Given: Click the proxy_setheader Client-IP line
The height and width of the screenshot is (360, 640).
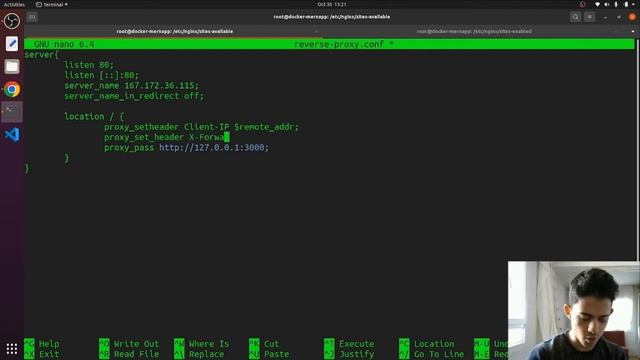Looking at the screenshot, I should (201, 127).
